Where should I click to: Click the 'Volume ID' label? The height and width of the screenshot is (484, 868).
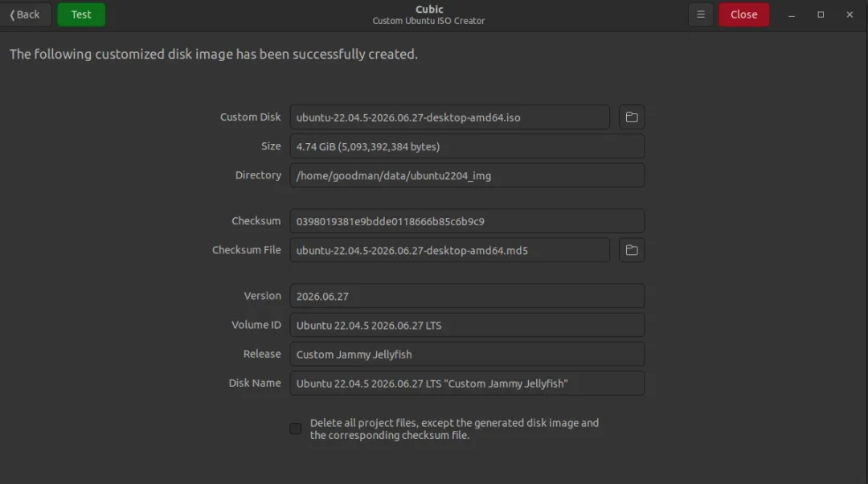coord(256,325)
